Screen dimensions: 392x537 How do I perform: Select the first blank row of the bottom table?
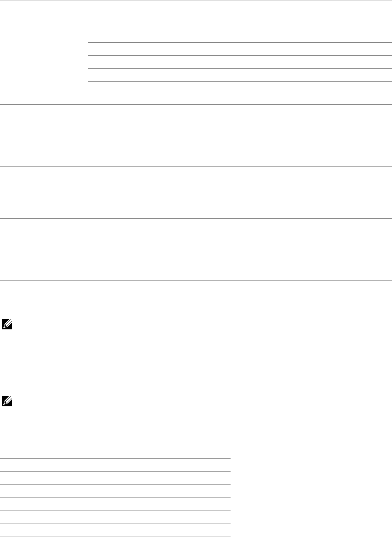[115, 465]
